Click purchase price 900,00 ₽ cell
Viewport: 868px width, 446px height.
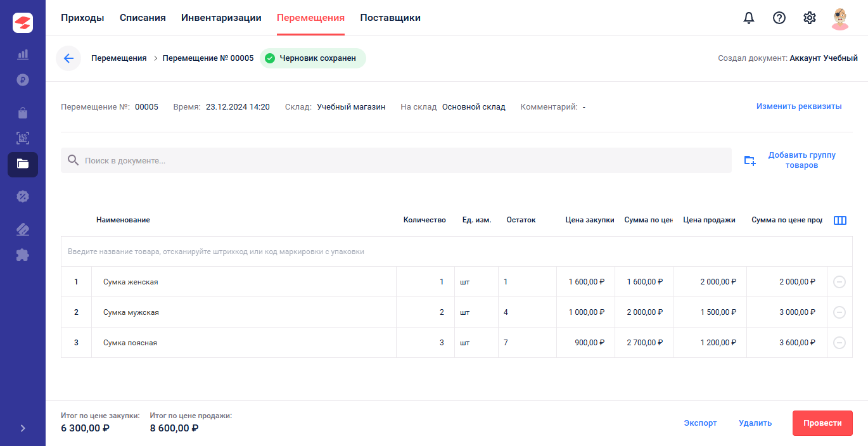pyautogui.click(x=586, y=343)
